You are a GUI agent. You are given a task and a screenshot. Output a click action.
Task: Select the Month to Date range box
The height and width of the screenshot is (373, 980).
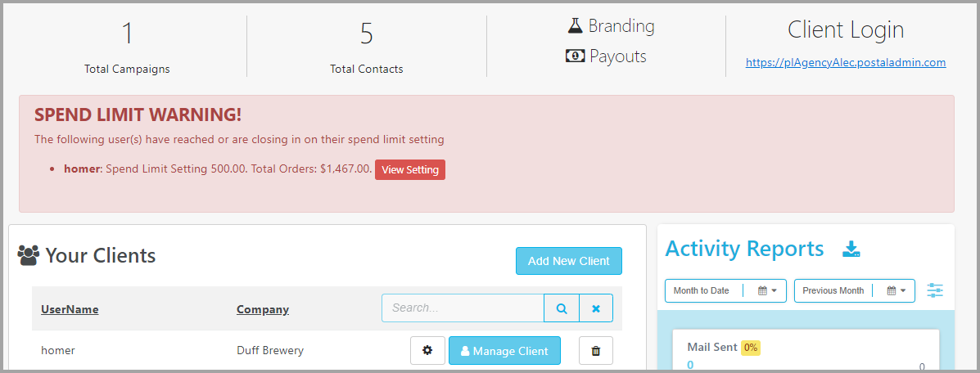[x=725, y=290]
